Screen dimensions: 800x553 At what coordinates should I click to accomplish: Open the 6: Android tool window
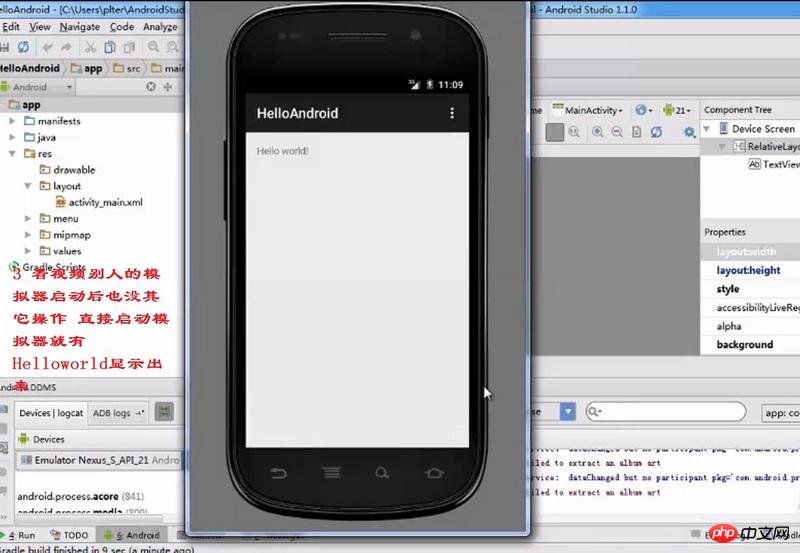tap(132, 535)
